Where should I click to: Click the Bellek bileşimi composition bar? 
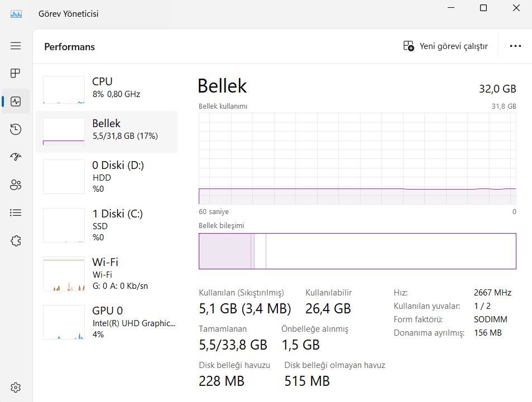[x=357, y=251]
